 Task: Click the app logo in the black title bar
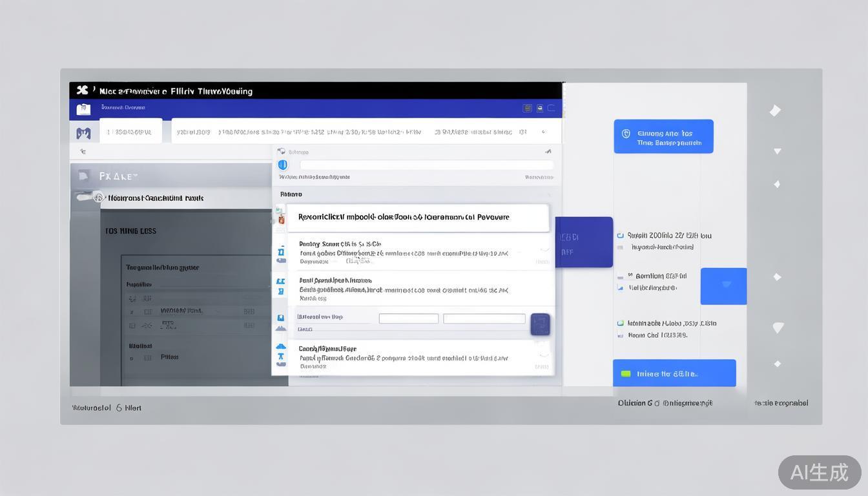(x=82, y=90)
